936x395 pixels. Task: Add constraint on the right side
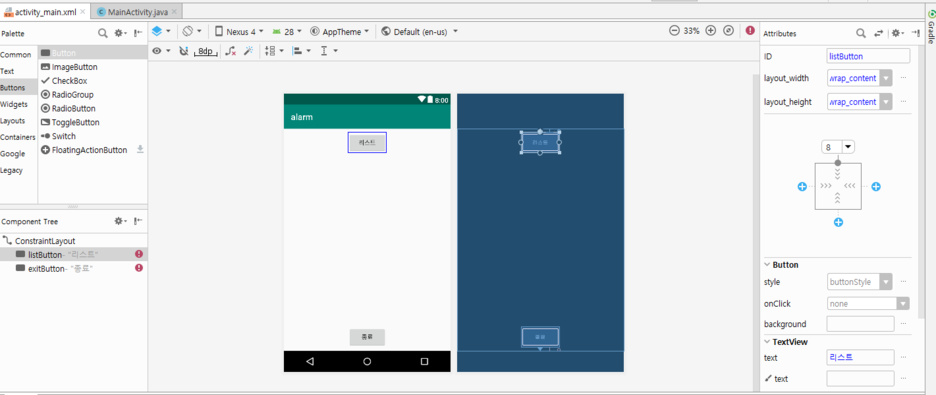click(x=876, y=187)
